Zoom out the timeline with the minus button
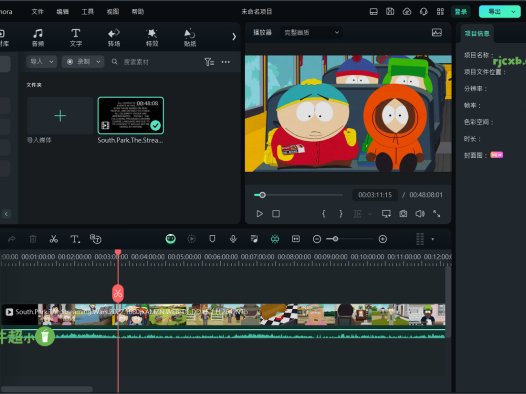 pos(317,239)
